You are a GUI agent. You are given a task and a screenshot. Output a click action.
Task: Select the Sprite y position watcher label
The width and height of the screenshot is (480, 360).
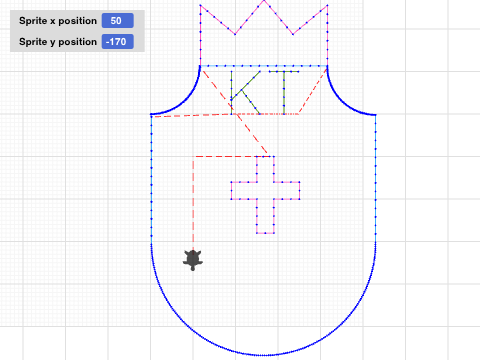point(58,42)
